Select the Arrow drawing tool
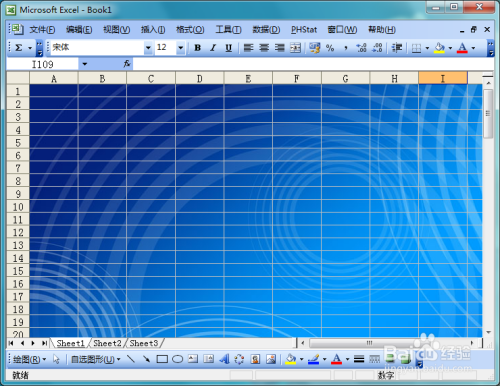The height and width of the screenshot is (386, 500). (146, 359)
